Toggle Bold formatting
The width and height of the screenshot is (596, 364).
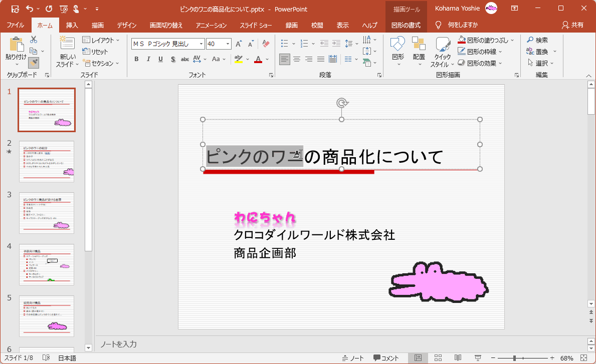[x=136, y=60]
